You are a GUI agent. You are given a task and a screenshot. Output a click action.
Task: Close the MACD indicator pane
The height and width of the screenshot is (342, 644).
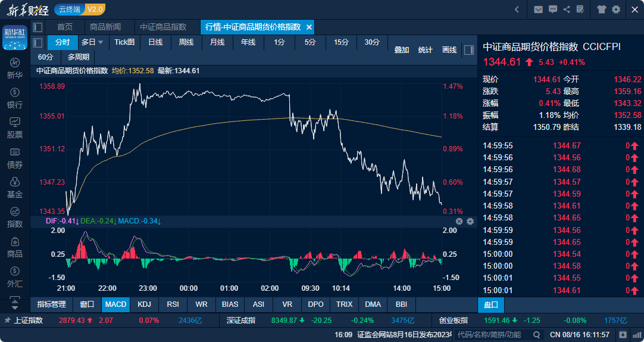pos(459,221)
